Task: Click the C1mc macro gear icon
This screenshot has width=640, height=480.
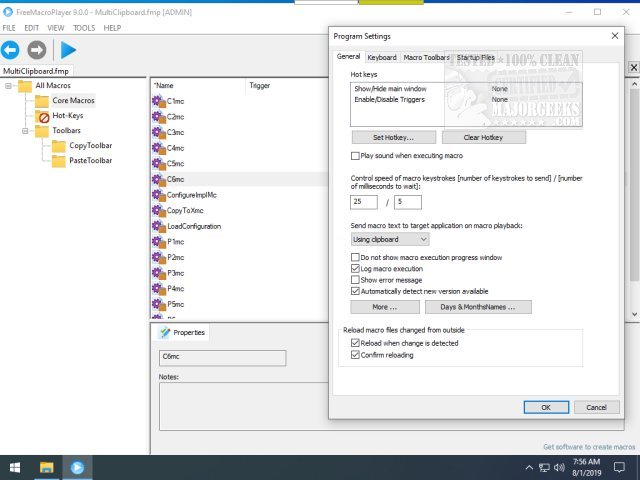Action: [158, 101]
